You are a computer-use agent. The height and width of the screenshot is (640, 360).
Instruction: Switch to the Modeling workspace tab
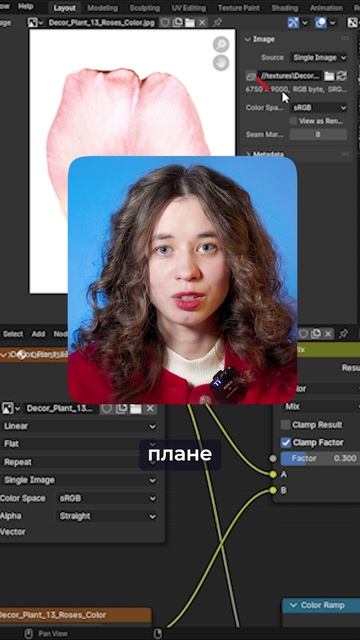pos(102,8)
